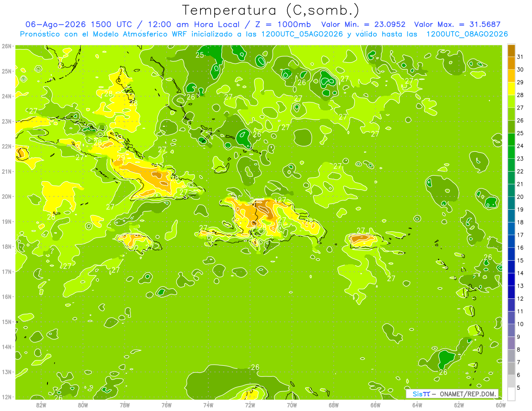The height and width of the screenshot is (411, 532).
Task: Select the 'Valor Min. = 23.0952' text
Action: [x=363, y=24]
